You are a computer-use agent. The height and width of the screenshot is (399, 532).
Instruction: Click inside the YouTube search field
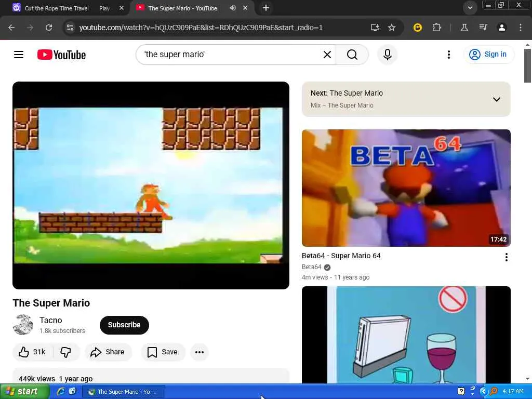tap(231, 54)
